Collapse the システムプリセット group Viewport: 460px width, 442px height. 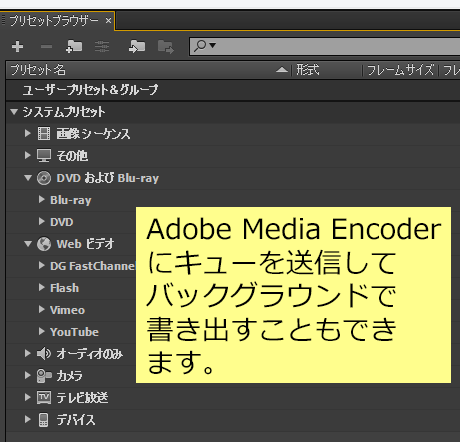(x=14, y=112)
